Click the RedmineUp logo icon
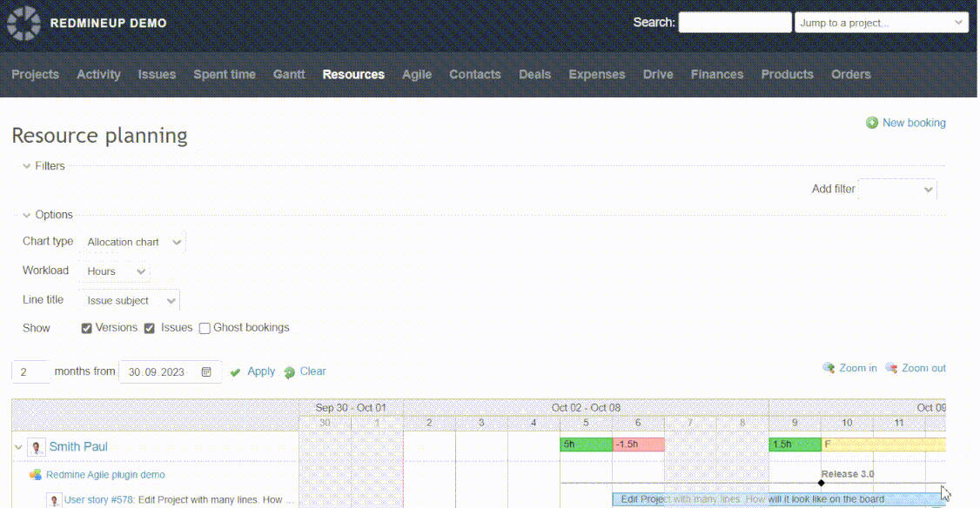The height and width of the screenshot is (508, 980). [23, 23]
